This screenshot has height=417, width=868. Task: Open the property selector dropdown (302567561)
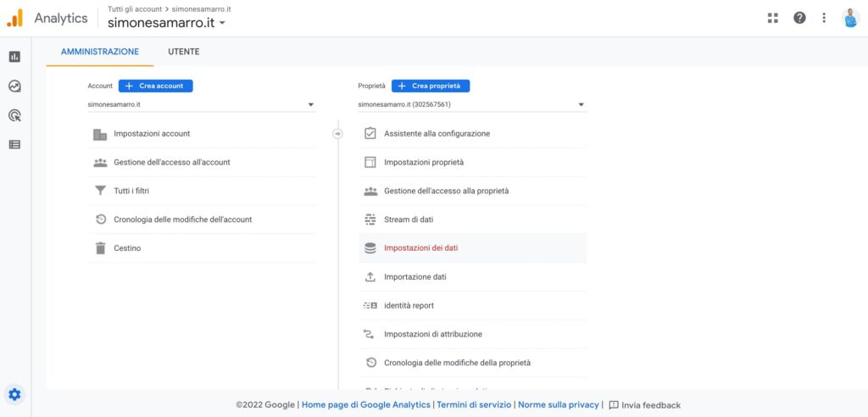point(472,104)
